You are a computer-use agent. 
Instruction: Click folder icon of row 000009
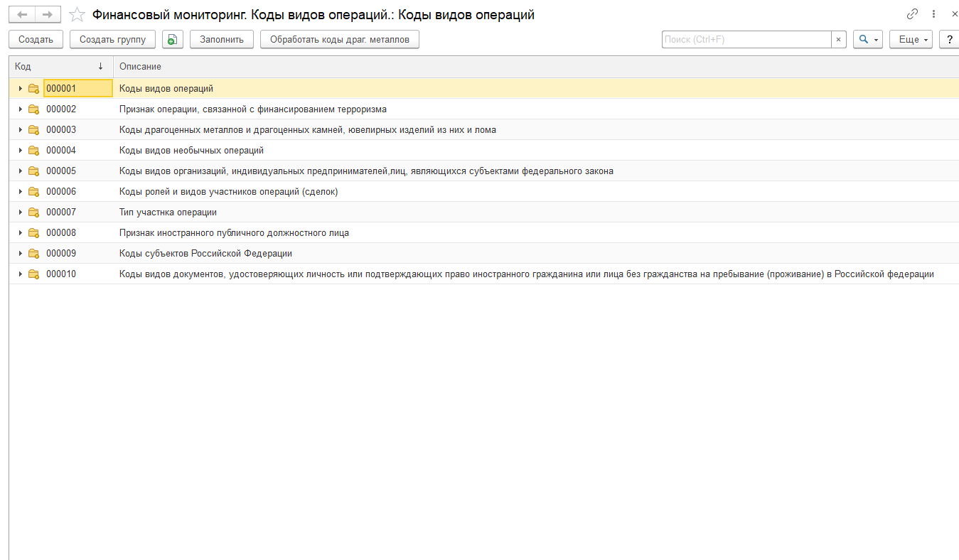pyautogui.click(x=33, y=254)
